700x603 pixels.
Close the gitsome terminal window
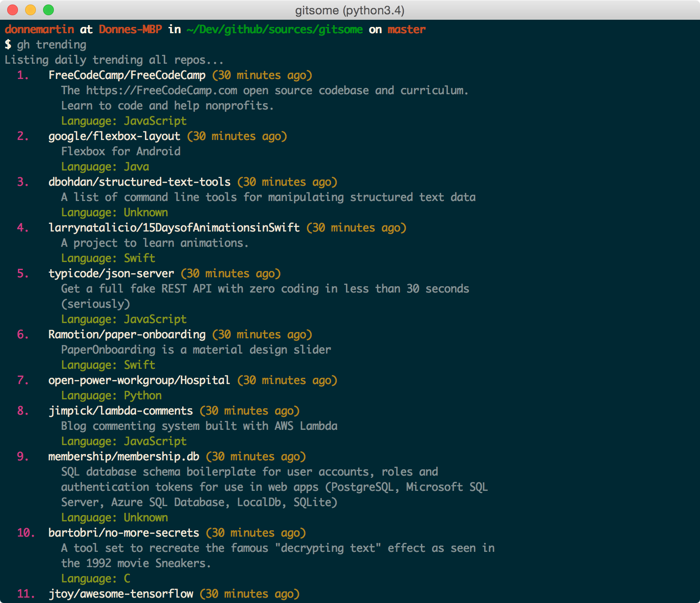[x=13, y=9]
